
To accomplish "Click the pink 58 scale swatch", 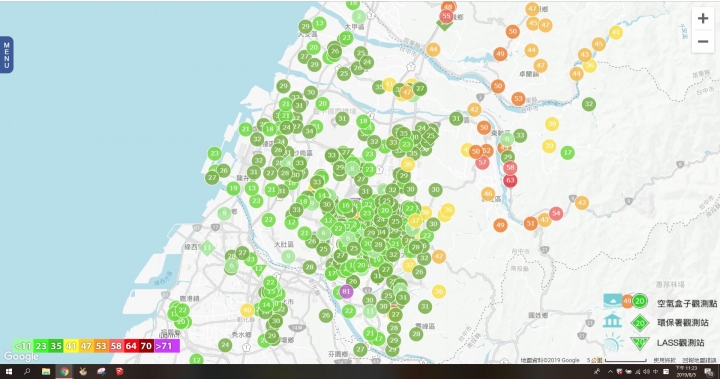I will coord(116,346).
